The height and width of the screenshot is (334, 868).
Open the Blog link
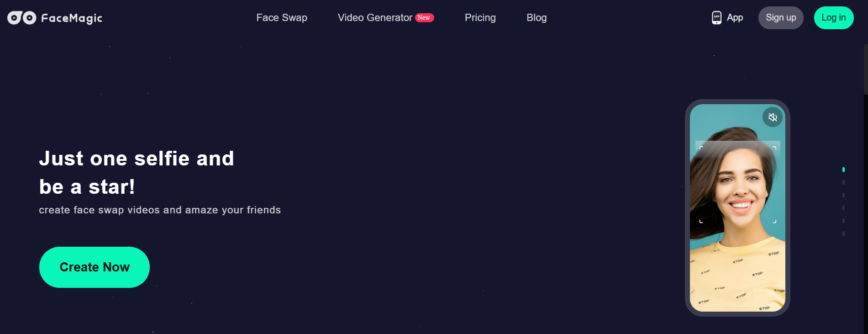537,18
